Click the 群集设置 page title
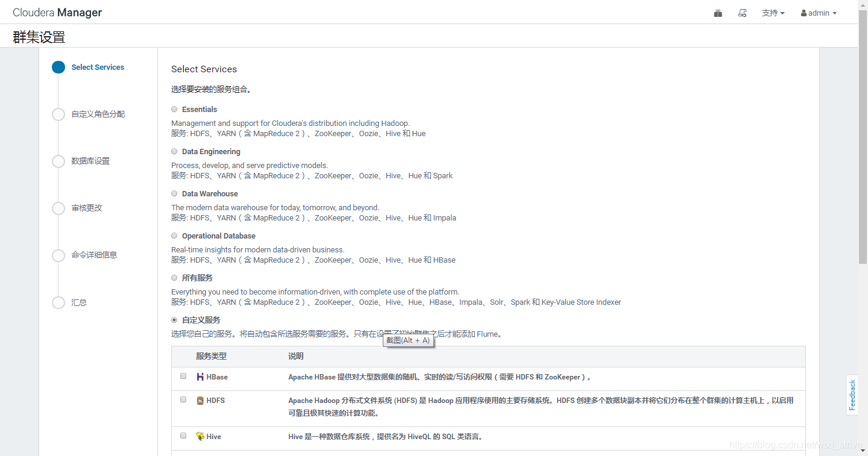This screenshot has height=456, width=868. [x=39, y=37]
